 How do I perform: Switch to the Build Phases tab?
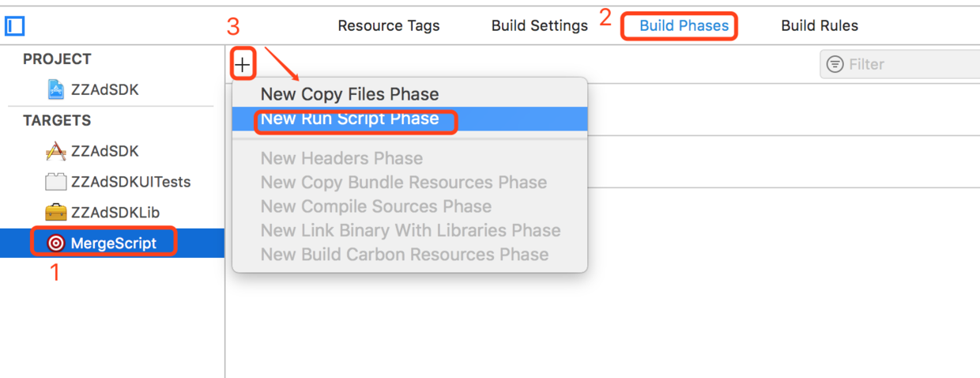click(684, 25)
